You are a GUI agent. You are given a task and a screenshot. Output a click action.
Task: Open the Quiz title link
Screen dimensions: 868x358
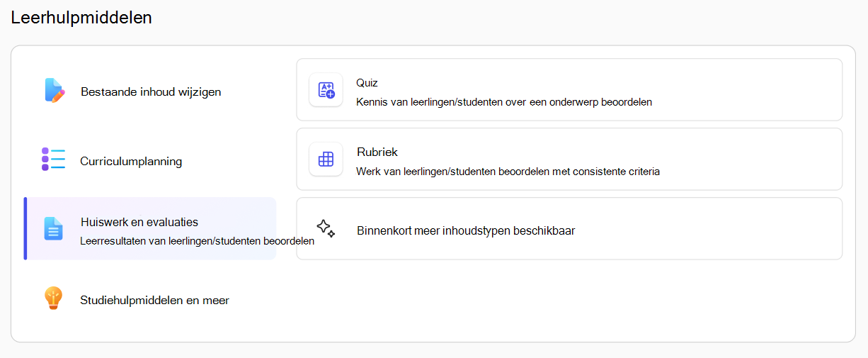point(367,83)
